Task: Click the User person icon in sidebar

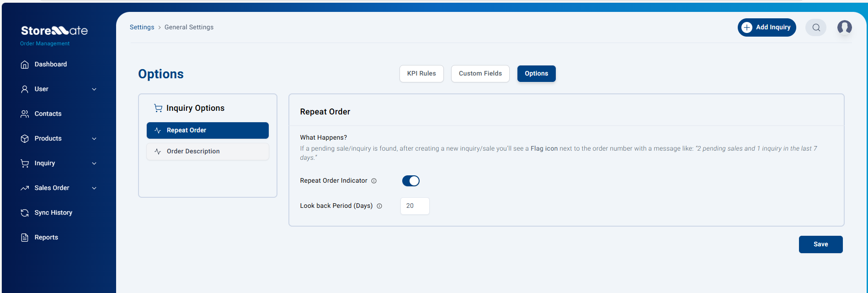Action: (x=25, y=89)
